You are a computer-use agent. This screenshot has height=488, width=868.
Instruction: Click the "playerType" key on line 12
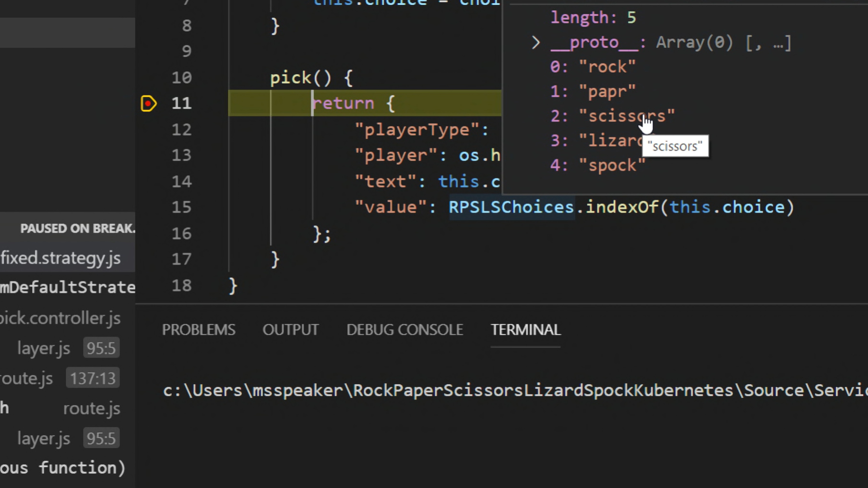click(x=417, y=130)
